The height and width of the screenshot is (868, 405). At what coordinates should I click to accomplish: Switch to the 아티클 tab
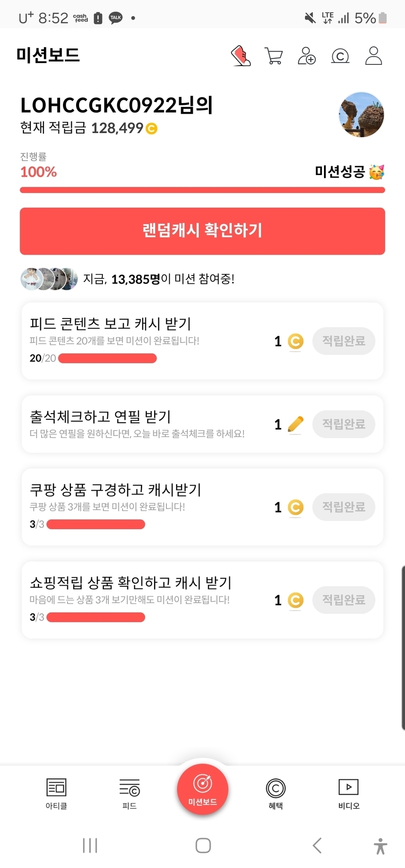56,793
